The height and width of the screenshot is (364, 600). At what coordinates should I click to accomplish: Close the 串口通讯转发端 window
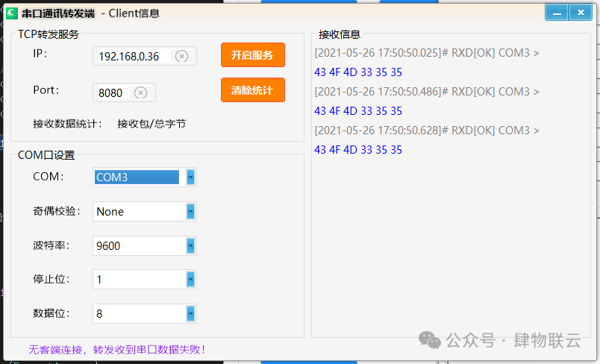[578, 12]
